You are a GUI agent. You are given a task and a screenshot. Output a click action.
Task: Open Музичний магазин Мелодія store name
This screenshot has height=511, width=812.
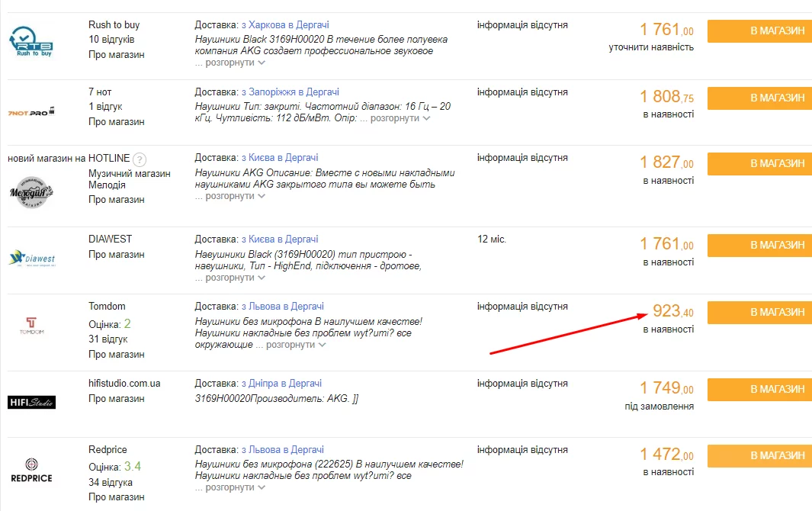[x=130, y=179]
